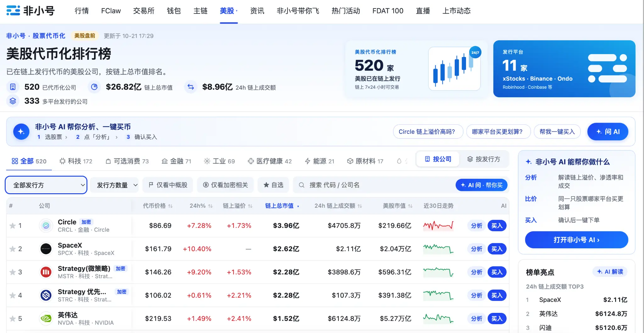Switch view to 按发行方
Viewport: 644px width, 333px height.
484,159
